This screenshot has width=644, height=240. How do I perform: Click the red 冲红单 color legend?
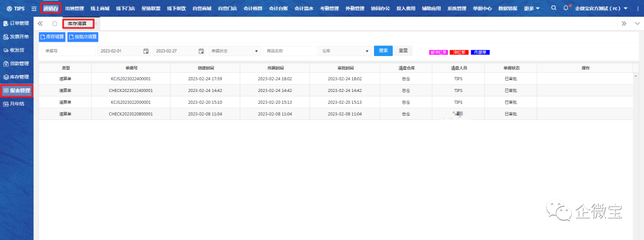tap(459, 52)
